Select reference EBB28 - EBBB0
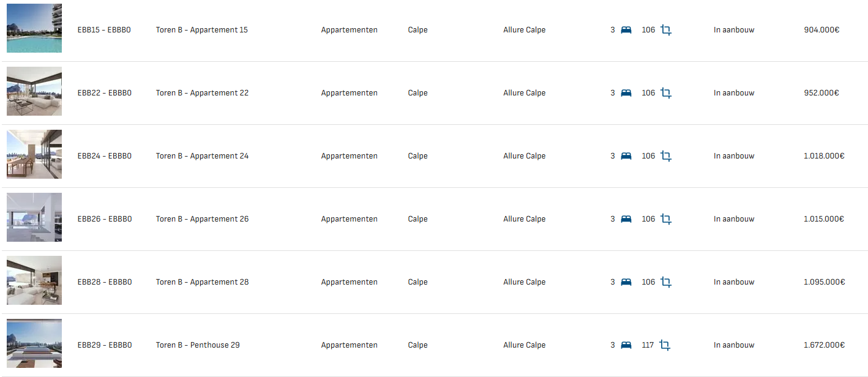The width and height of the screenshot is (868, 377). [104, 282]
